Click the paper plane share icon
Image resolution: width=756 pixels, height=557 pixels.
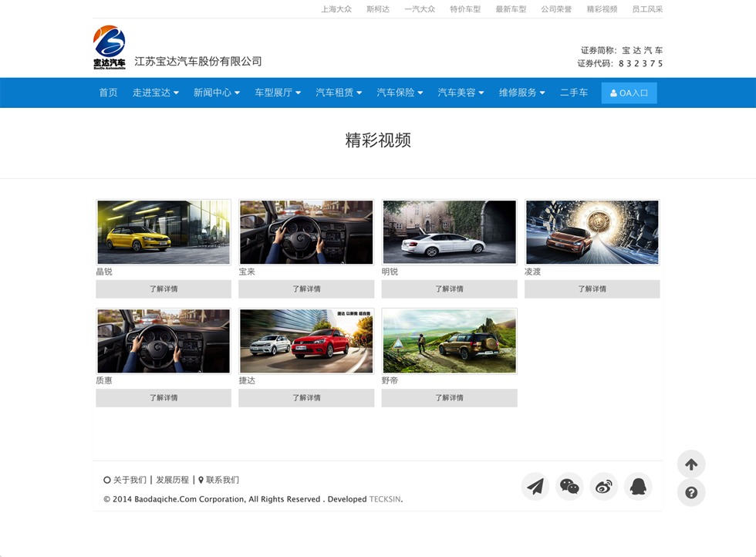click(535, 486)
